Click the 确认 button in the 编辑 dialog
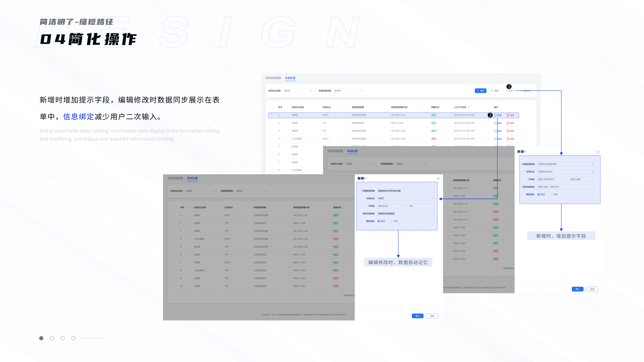This screenshot has height=362, width=644. [417, 316]
